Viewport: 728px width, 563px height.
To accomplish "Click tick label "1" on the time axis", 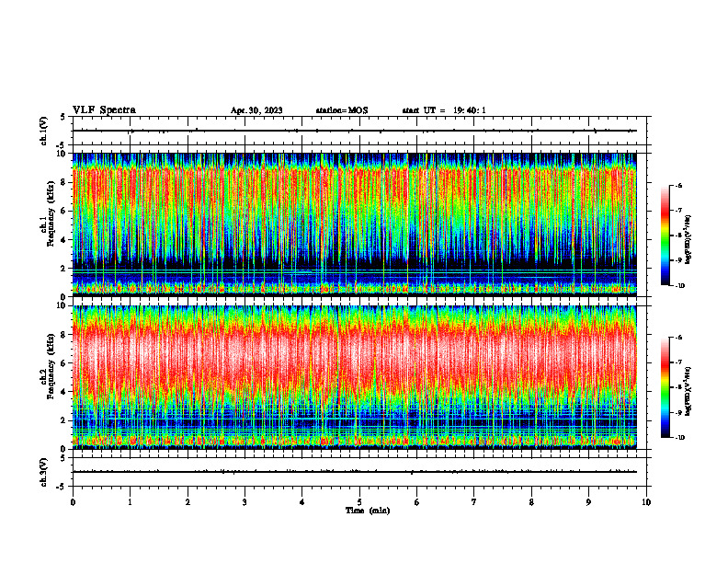I will [131, 502].
